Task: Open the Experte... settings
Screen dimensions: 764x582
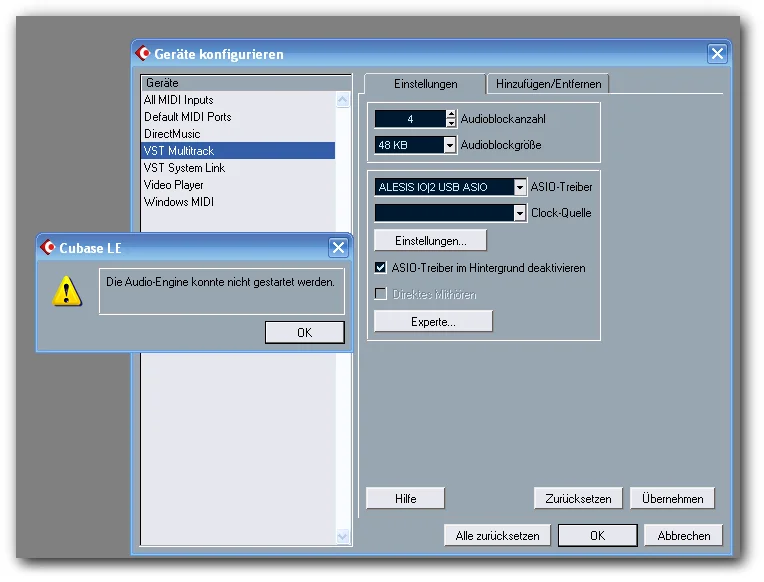Action: tap(433, 322)
